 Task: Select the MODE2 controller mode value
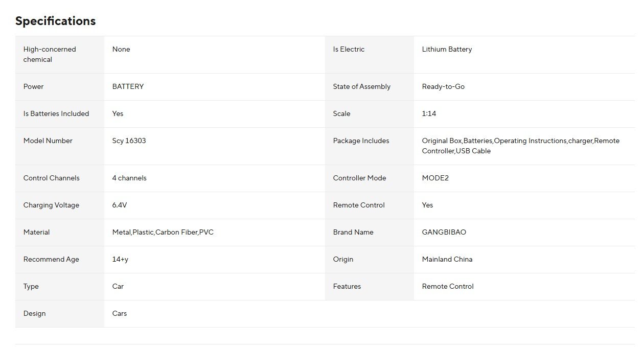click(435, 178)
